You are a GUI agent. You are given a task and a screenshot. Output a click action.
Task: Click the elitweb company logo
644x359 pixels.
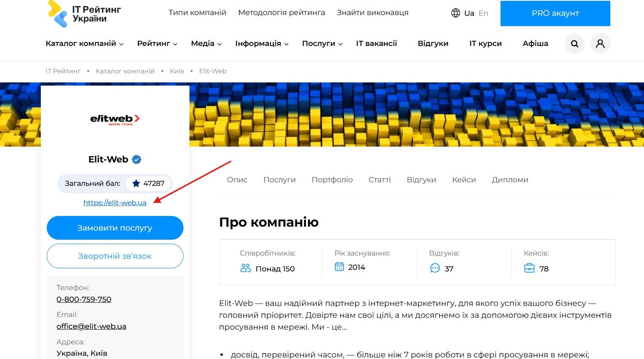pyautogui.click(x=115, y=119)
